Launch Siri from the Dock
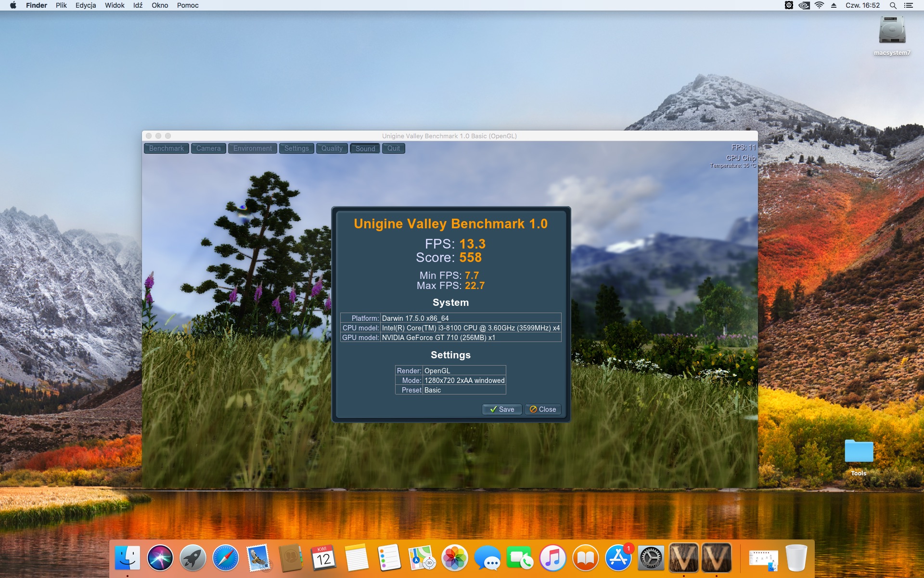Image resolution: width=924 pixels, height=578 pixels. tap(160, 559)
